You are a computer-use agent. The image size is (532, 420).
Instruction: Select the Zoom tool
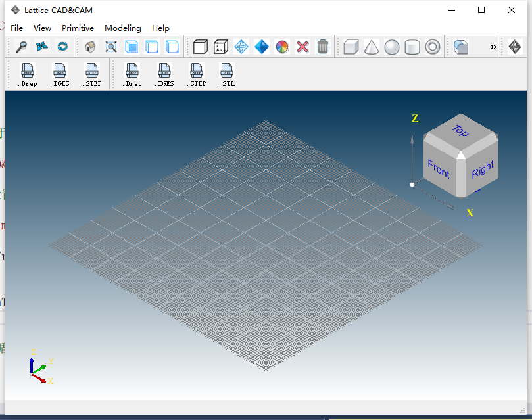point(20,47)
